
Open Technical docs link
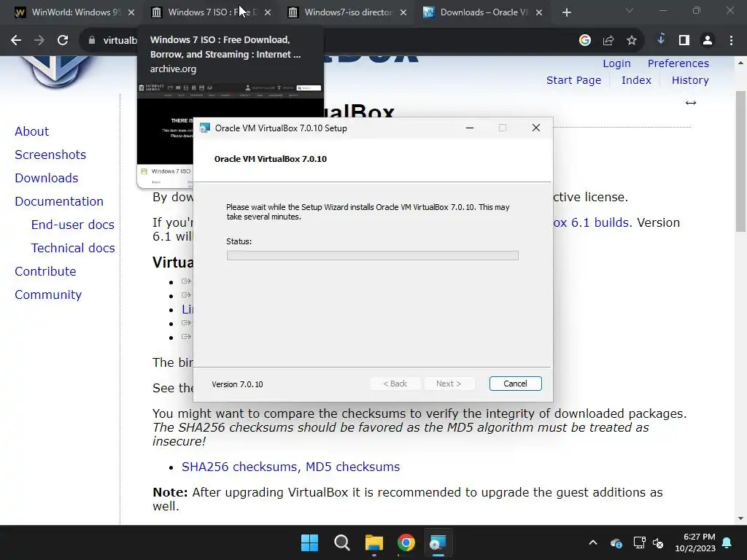pos(73,248)
